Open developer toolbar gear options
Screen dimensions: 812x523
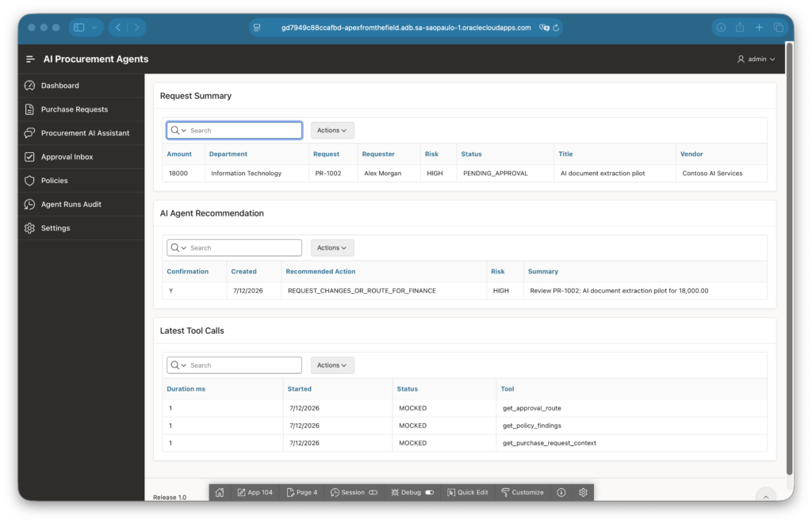583,492
